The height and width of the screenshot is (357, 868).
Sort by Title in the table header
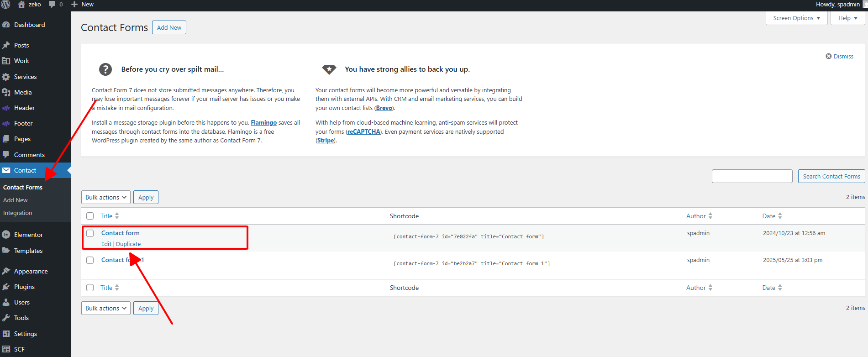pos(110,216)
